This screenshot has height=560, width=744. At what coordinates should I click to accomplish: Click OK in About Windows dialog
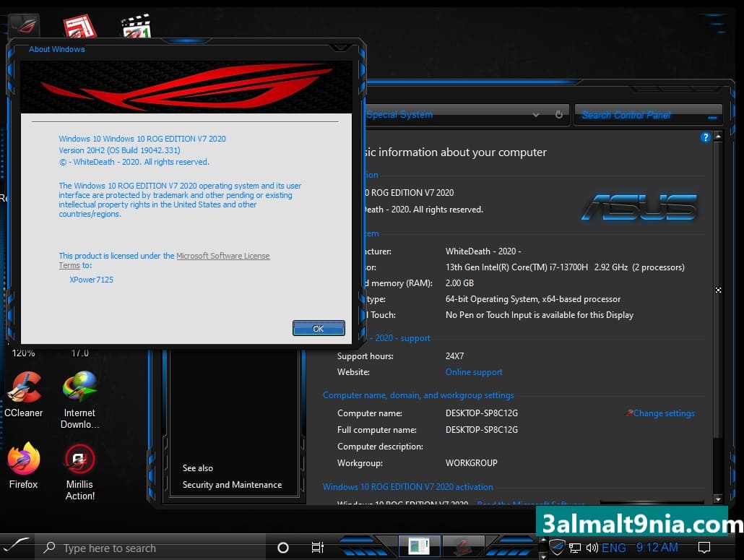[319, 328]
